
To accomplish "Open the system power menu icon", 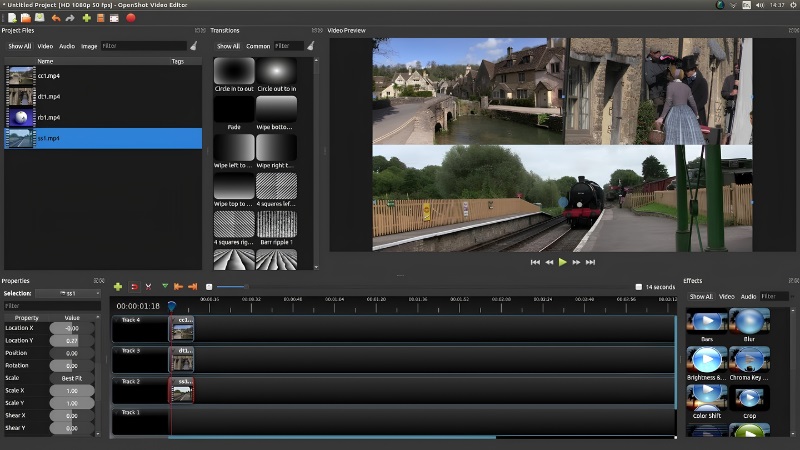I will [794, 5].
